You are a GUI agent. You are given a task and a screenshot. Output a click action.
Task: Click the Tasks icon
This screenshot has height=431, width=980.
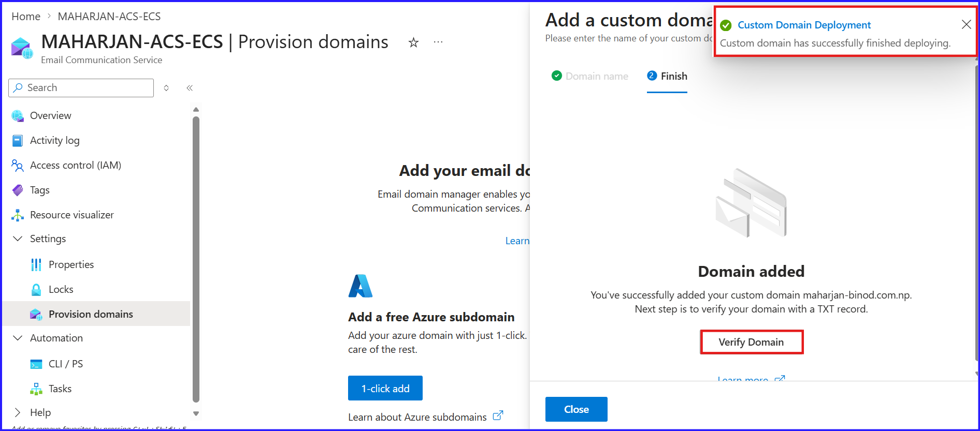point(36,389)
